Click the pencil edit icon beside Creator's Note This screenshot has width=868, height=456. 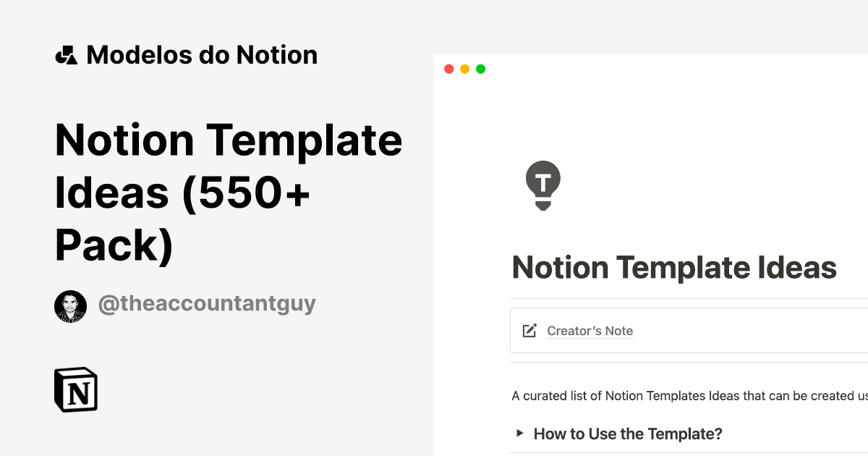point(529,331)
